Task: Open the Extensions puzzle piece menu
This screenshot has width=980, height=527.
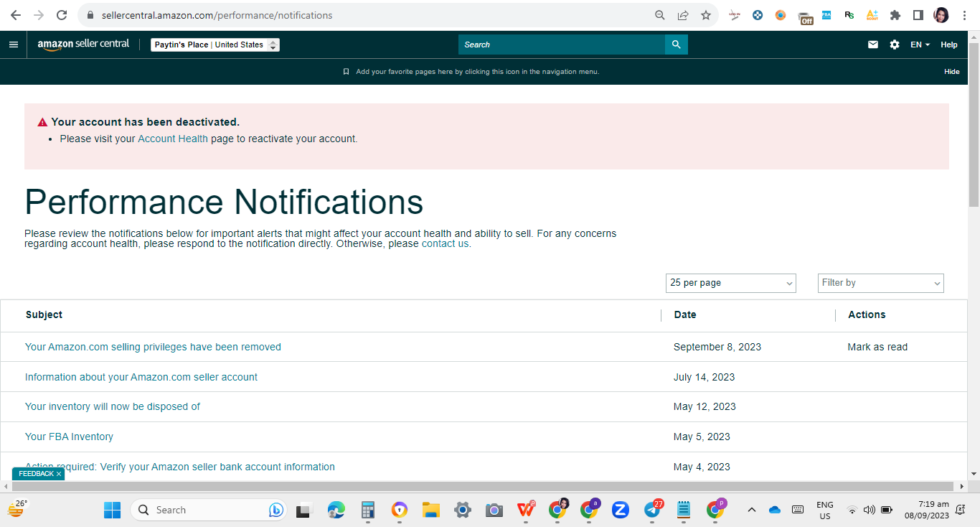Action: pos(895,15)
